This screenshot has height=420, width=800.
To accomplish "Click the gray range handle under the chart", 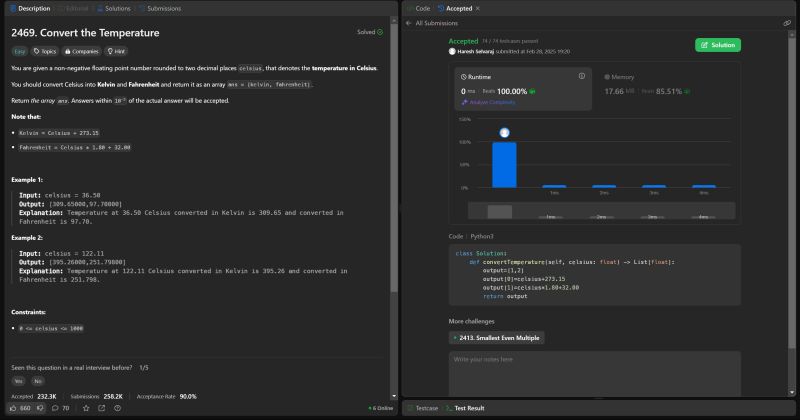I will coord(499,211).
